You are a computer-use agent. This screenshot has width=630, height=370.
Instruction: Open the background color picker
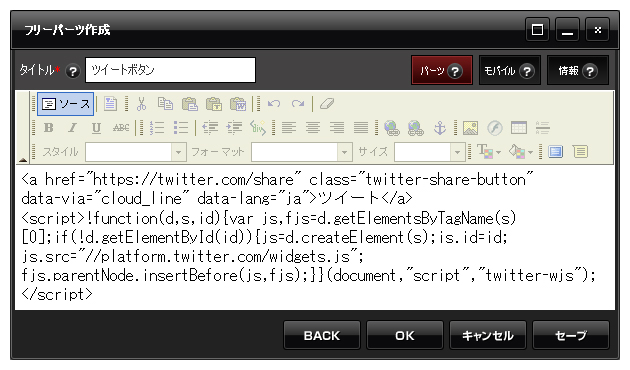coord(521,152)
